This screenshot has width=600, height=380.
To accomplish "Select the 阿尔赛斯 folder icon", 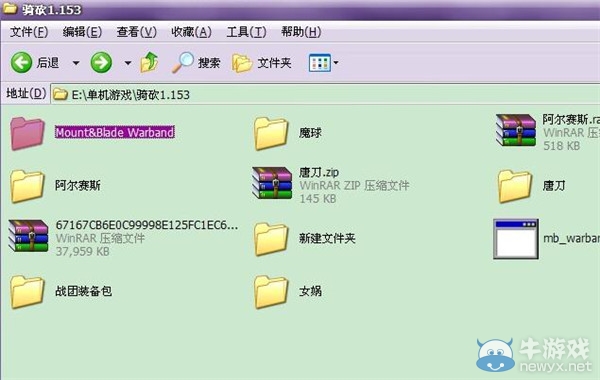I will click(x=27, y=186).
